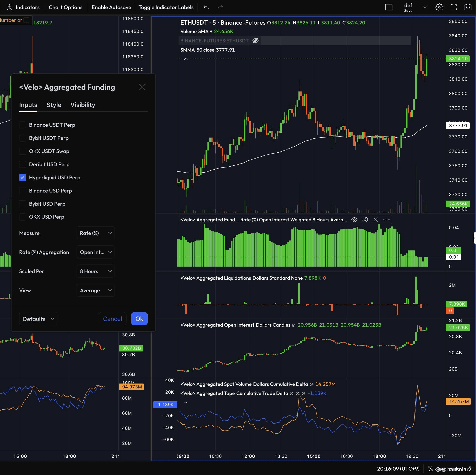Open more options for Aggregated Funding indicator
The height and width of the screenshot is (475, 476).
tap(386, 220)
